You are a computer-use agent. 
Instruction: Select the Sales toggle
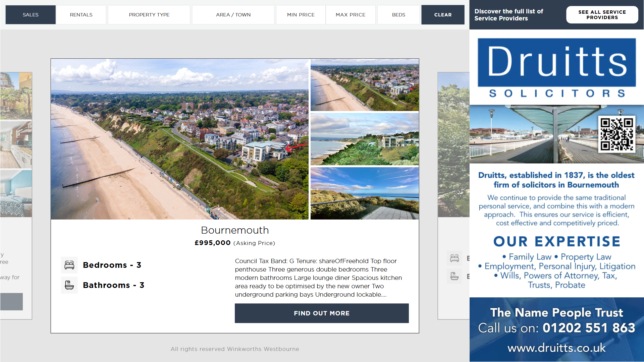[31, 15]
